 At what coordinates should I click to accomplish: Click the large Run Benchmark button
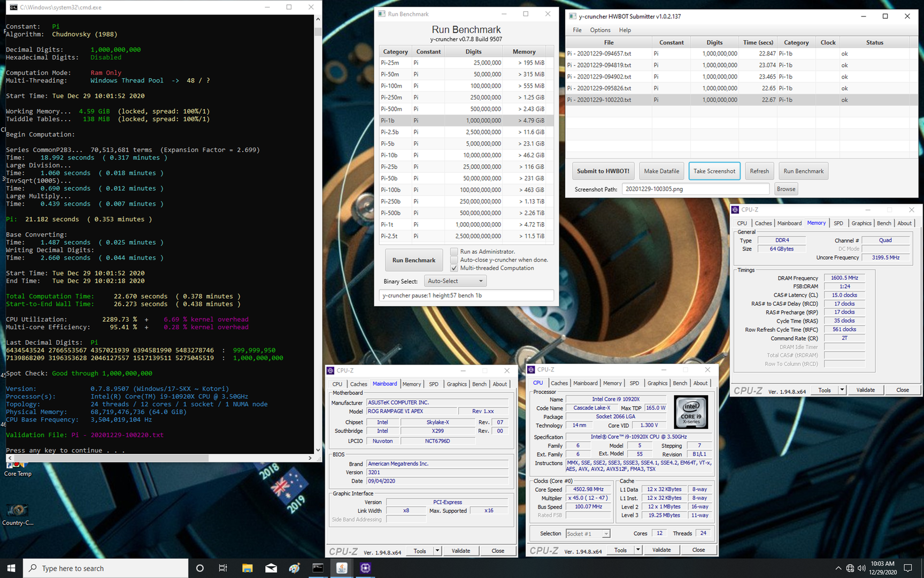(414, 260)
